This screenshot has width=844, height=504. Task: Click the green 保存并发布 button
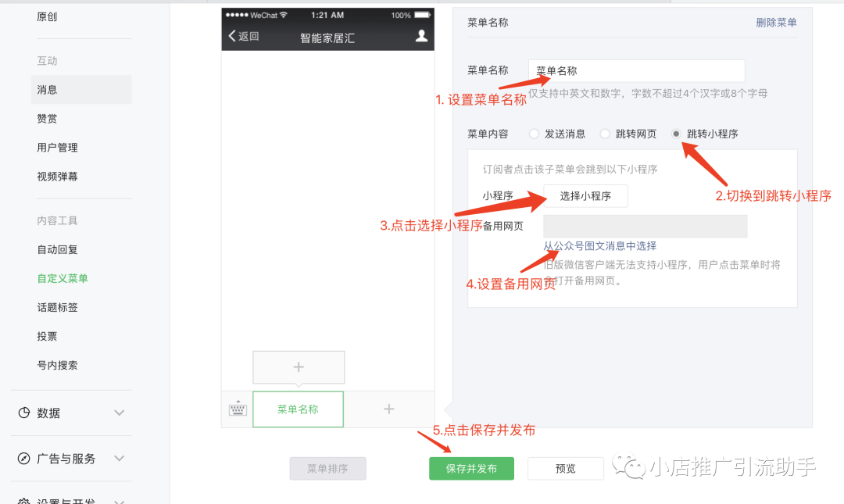click(x=471, y=469)
